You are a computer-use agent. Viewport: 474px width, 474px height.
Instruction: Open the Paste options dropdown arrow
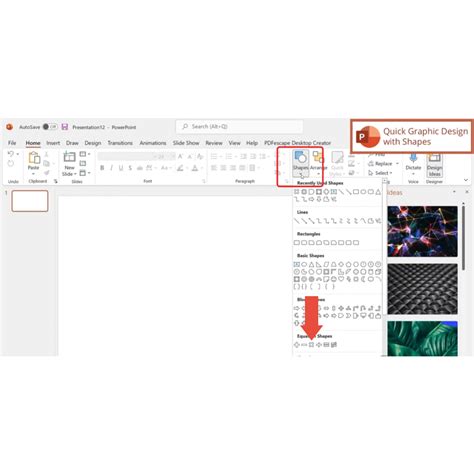pyautogui.click(x=33, y=174)
